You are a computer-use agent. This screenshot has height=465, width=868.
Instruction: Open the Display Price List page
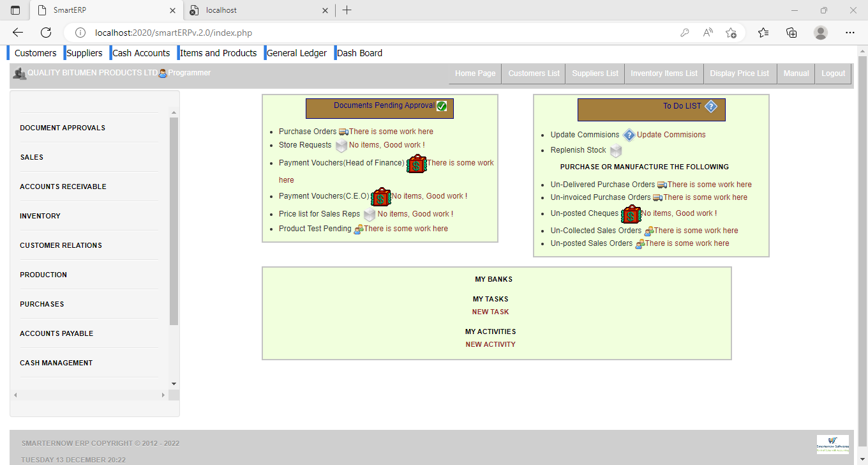(739, 73)
